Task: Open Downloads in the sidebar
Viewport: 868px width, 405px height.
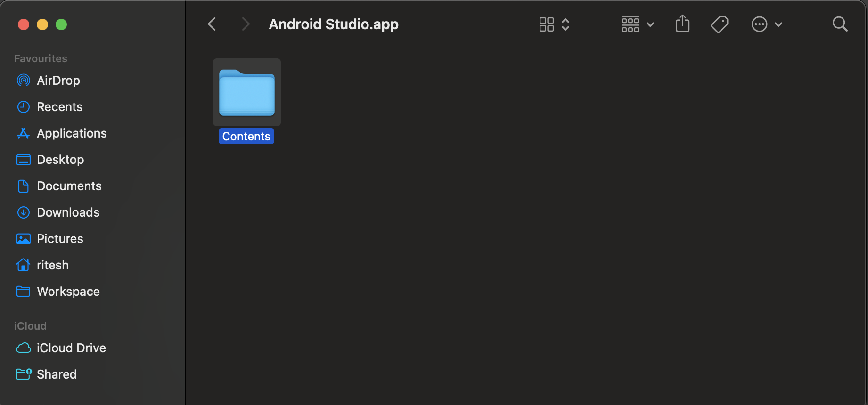Action: click(68, 212)
